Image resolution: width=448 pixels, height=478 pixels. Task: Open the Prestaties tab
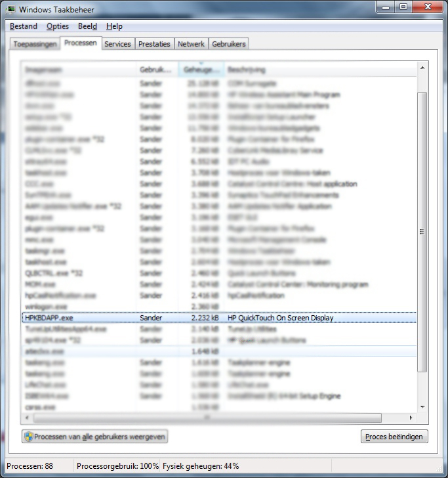coord(154,44)
